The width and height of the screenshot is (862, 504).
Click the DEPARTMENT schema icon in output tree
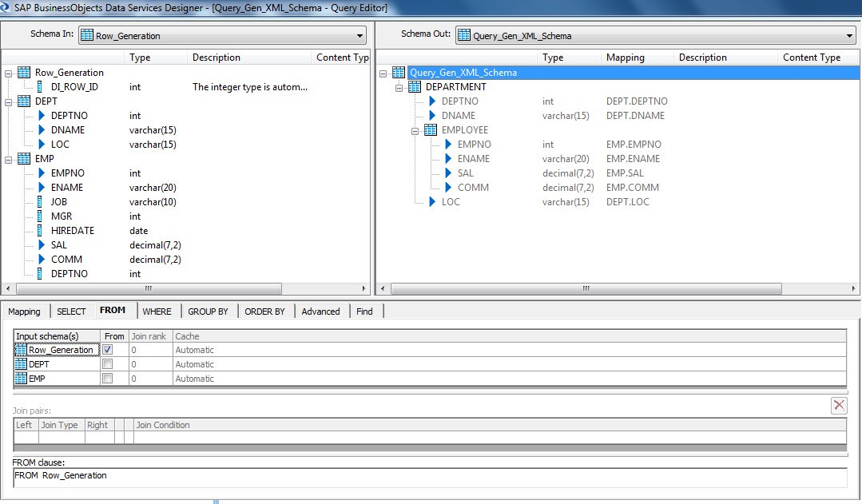coord(415,87)
